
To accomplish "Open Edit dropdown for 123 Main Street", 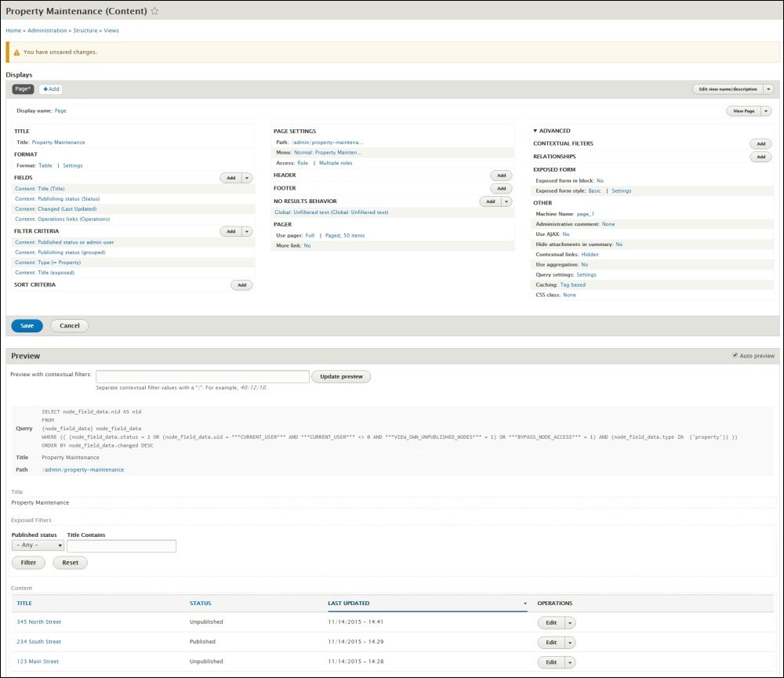I will coord(570,662).
